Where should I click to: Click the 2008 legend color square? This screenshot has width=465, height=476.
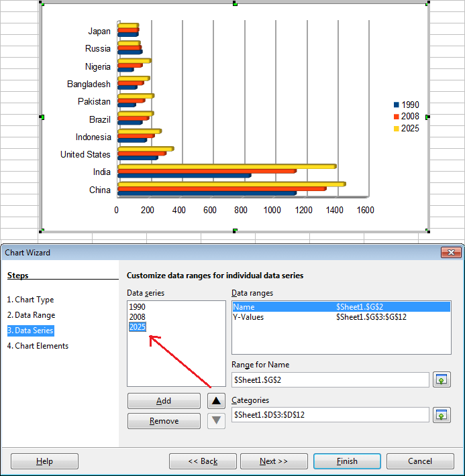coord(397,117)
